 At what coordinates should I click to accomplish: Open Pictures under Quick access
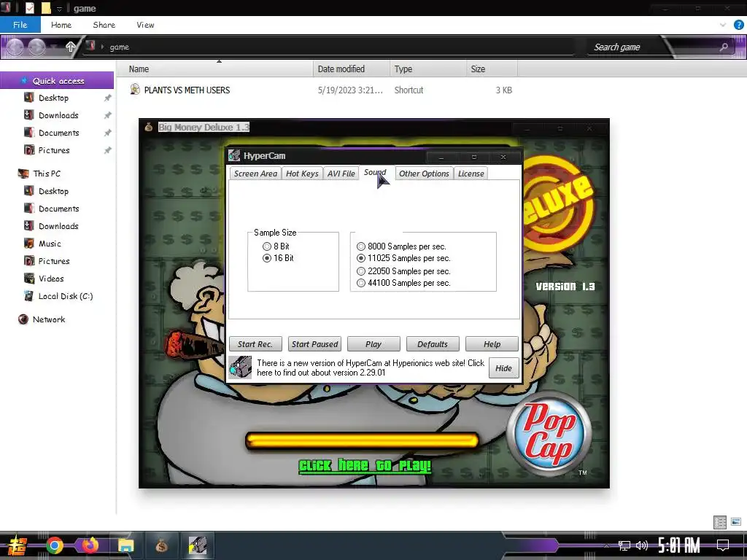pyautogui.click(x=54, y=150)
